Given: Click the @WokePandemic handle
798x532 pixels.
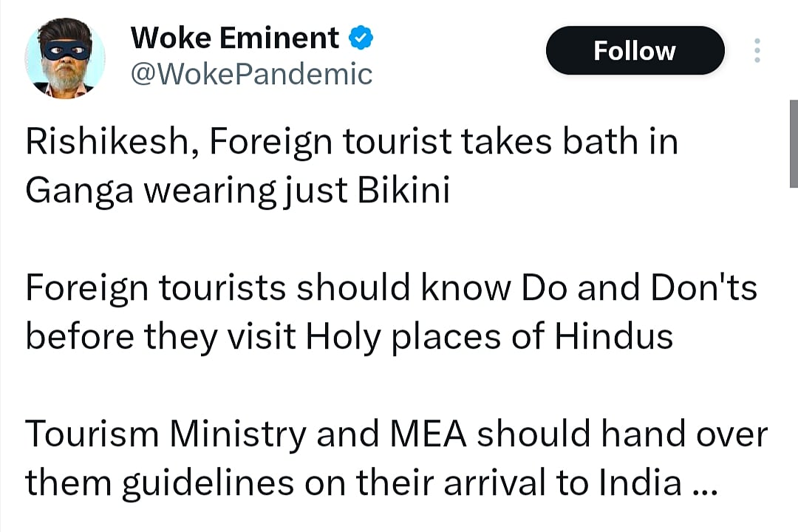Looking at the screenshot, I should (251, 74).
